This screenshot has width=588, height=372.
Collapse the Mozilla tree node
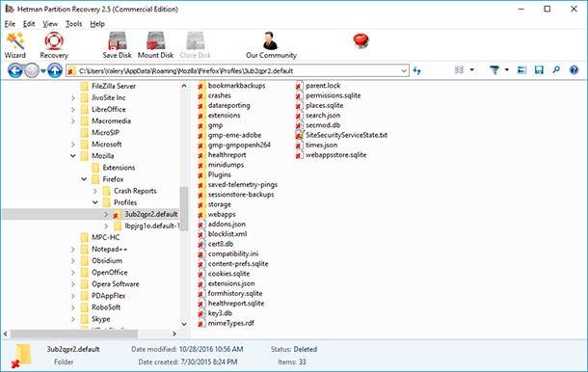click(x=72, y=156)
